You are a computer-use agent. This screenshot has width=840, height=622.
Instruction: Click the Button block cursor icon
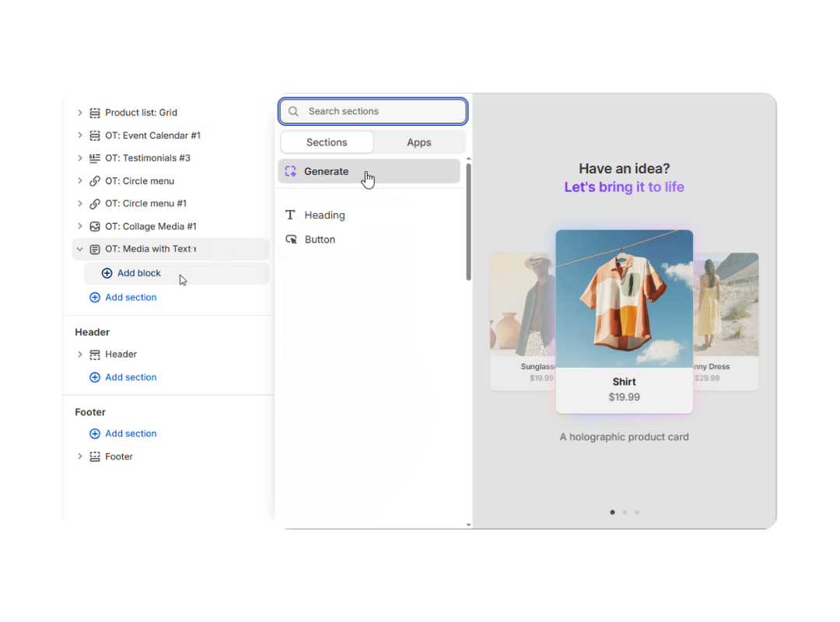292,239
